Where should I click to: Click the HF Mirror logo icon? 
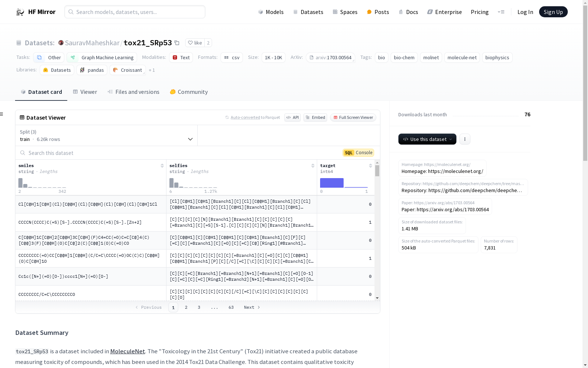(20, 12)
